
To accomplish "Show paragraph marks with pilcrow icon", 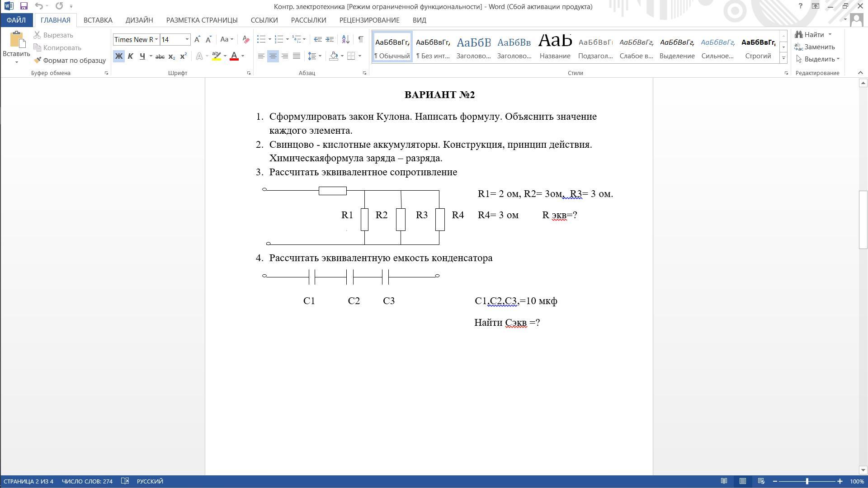I will point(360,40).
